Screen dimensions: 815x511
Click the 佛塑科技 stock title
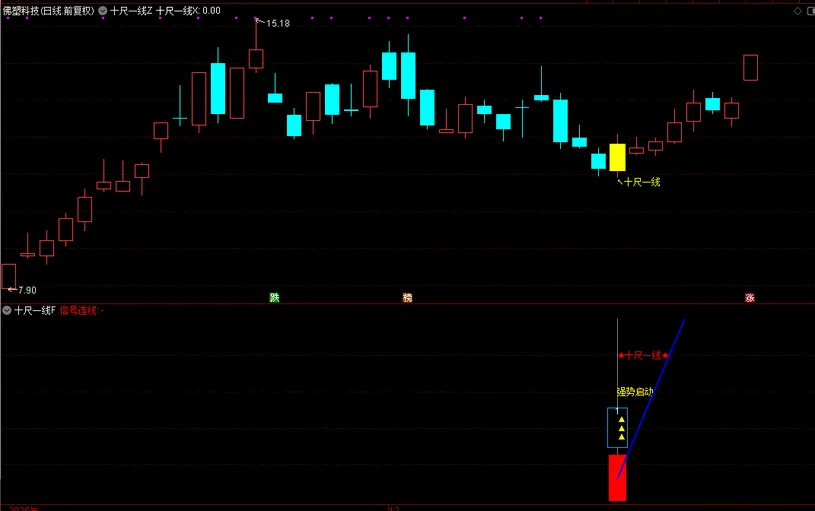[x=48, y=10]
